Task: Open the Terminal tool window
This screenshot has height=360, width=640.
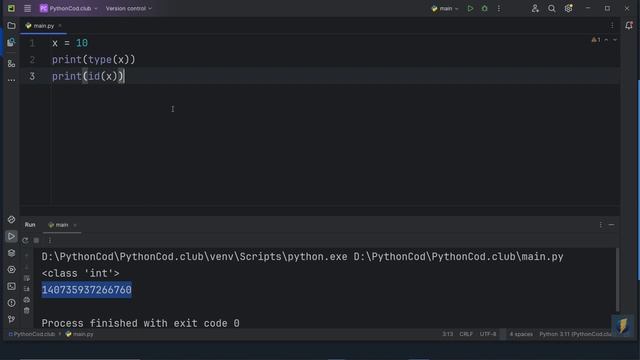Action: click(x=11, y=286)
